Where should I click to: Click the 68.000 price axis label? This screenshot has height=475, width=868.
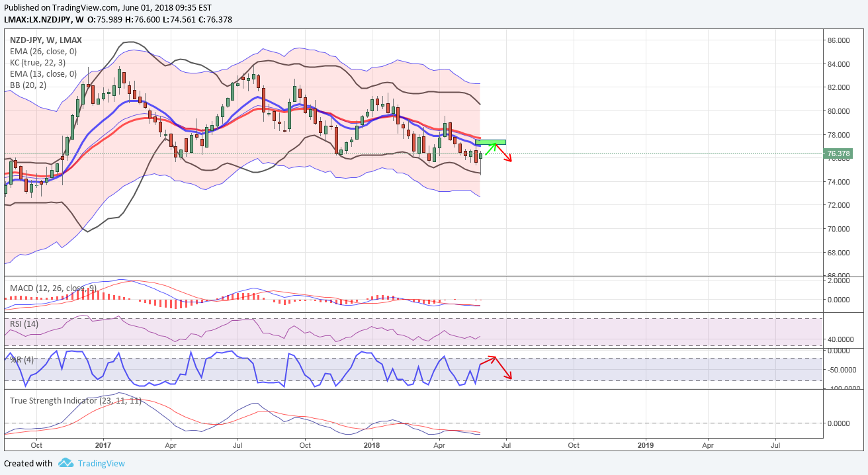pyautogui.click(x=838, y=253)
